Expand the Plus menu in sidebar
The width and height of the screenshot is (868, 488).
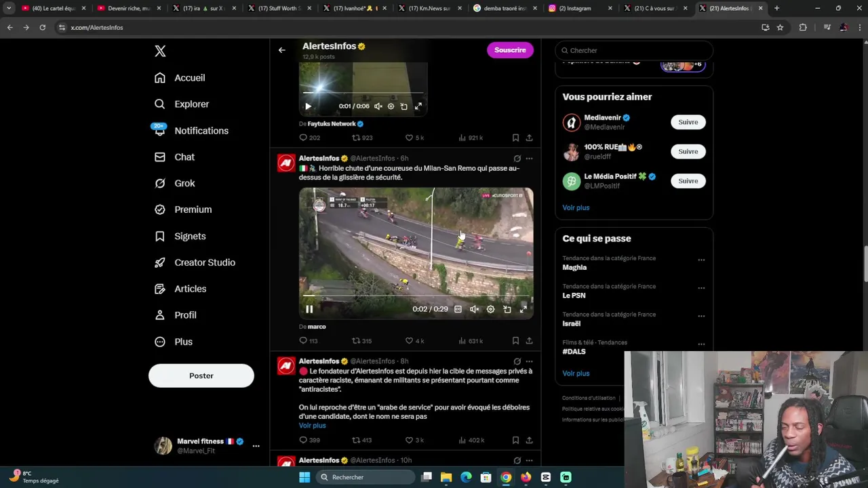click(174, 342)
